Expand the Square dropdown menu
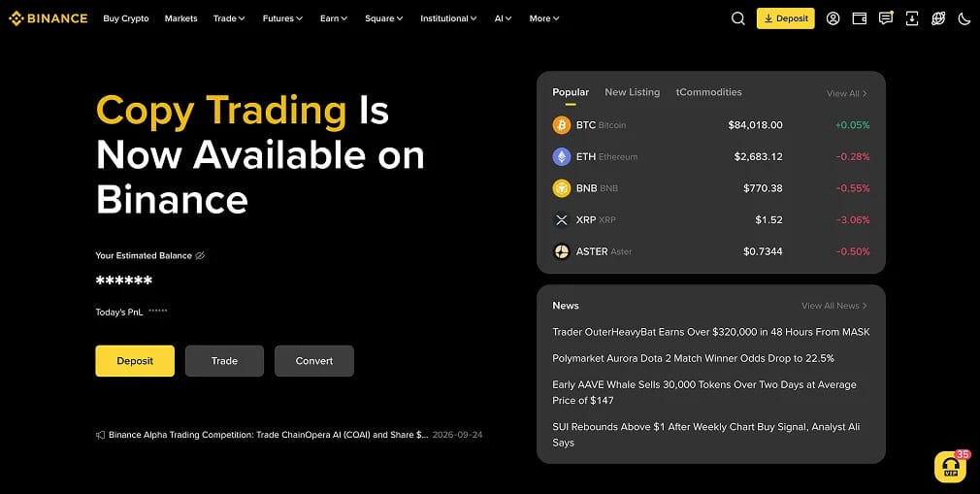 (x=383, y=18)
